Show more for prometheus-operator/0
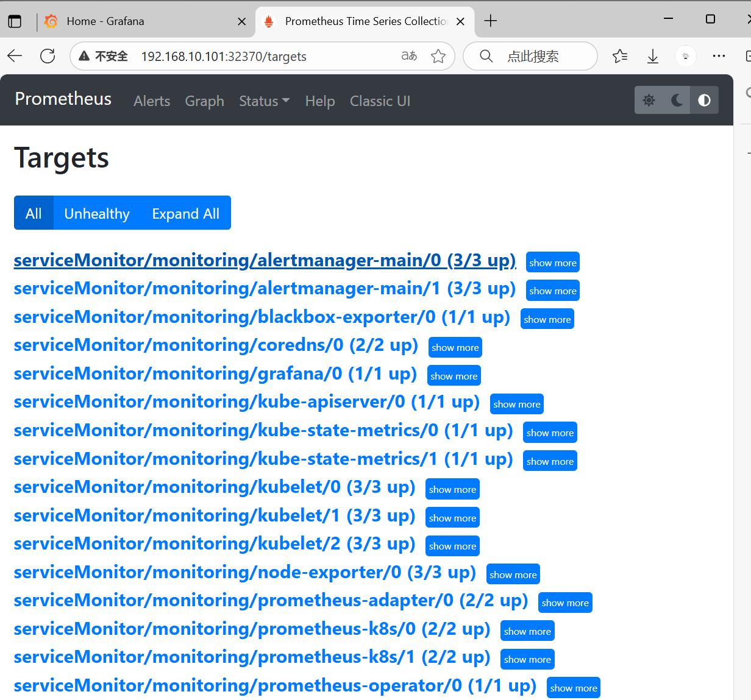This screenshot has width=751, height=700. point(574,688)
